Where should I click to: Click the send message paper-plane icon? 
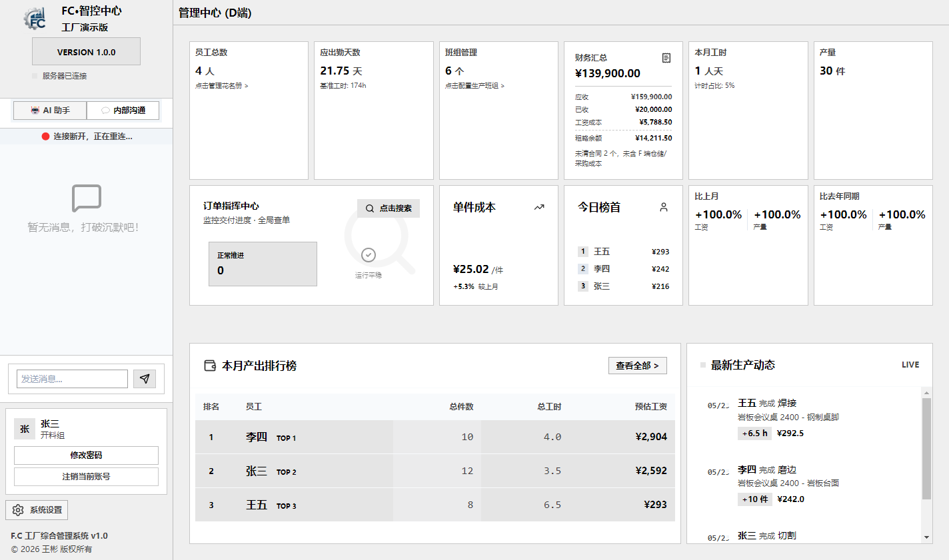pyautogui.click(x=145, y=379)
